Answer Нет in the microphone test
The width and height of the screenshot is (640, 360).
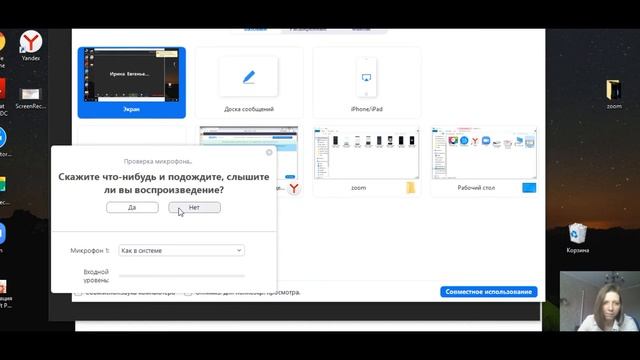tap(194, 207)
